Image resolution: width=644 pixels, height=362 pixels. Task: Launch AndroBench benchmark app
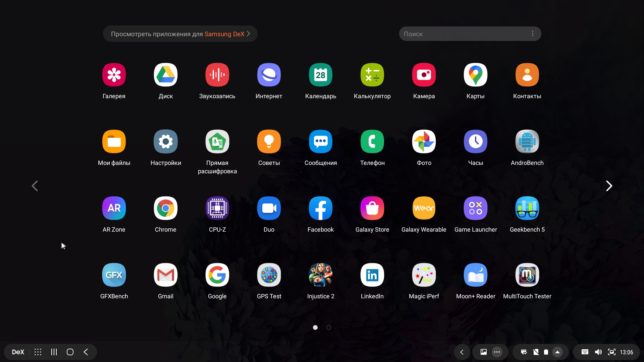click(527, 141)
